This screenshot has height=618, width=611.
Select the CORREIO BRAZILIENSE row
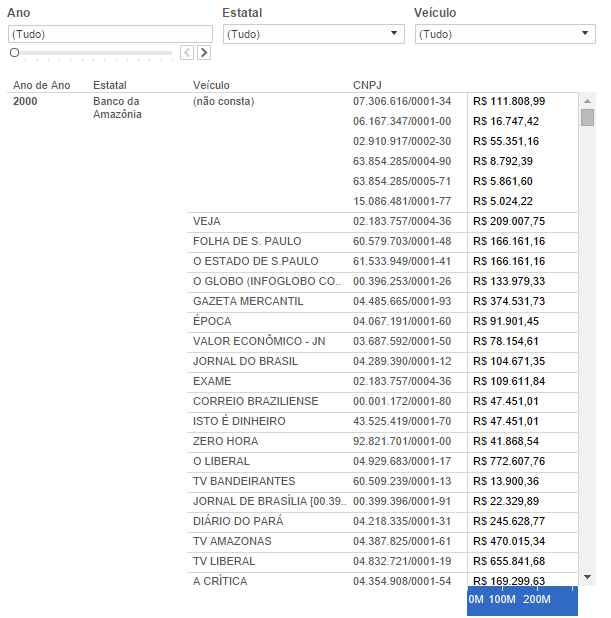255,401
